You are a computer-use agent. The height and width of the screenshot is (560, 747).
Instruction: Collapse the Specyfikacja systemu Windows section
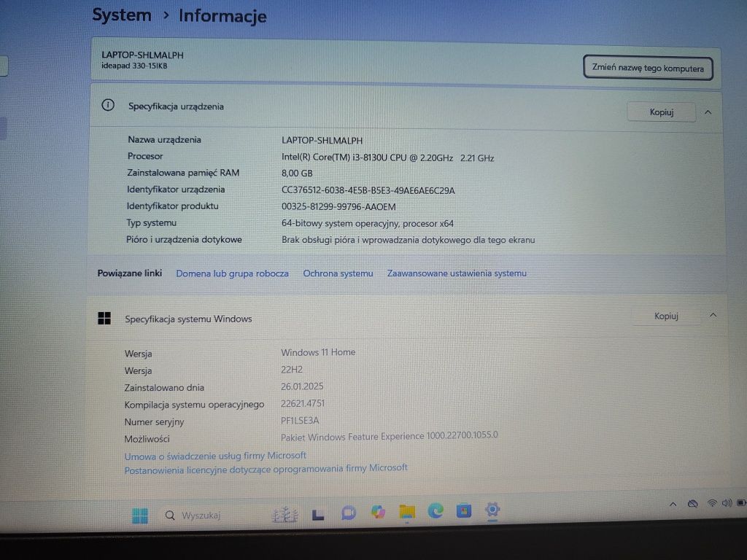point(713,315)
